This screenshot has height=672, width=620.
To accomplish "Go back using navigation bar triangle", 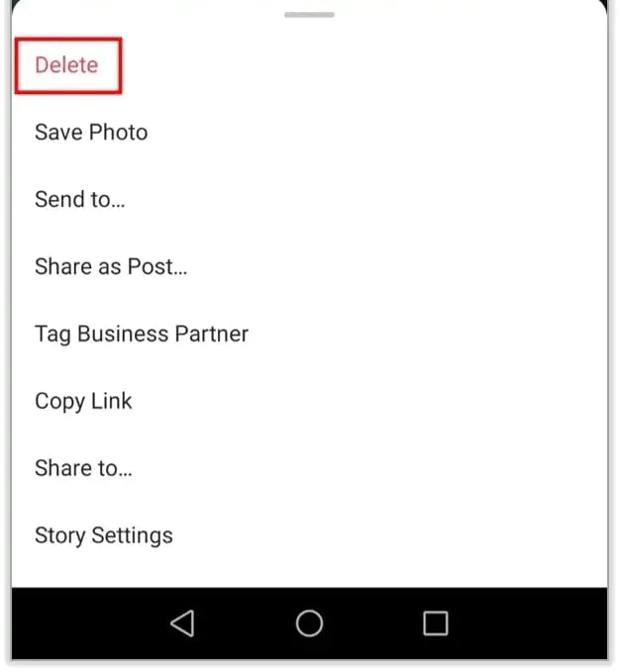I will click(183, 624).
